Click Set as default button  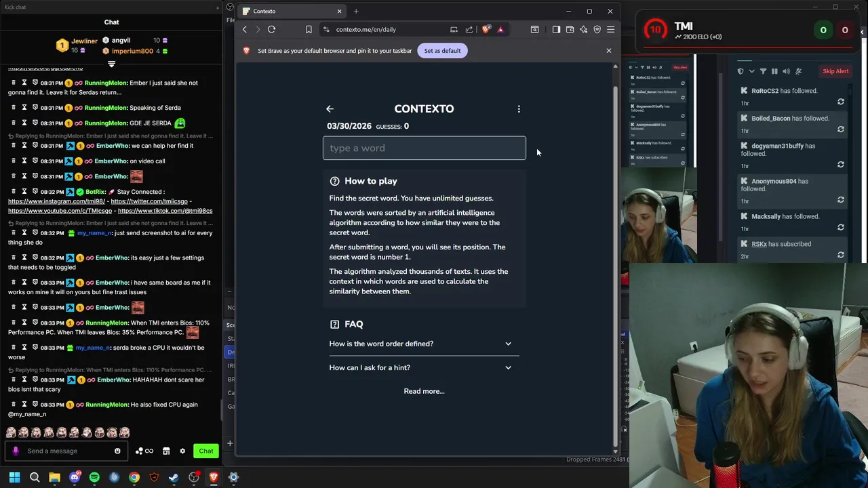coord(442,50)
